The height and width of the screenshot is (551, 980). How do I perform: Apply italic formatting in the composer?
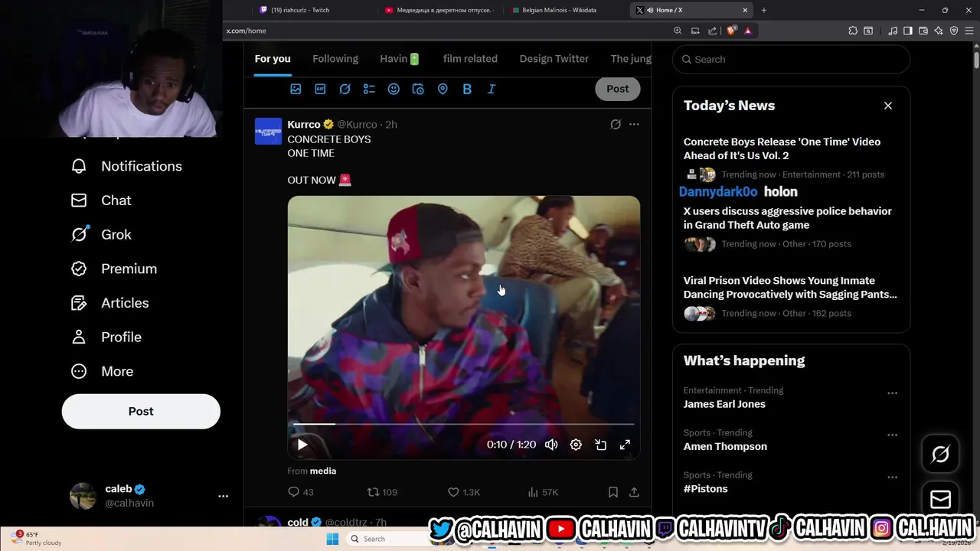pyautogui.click(x=492, y=89)
